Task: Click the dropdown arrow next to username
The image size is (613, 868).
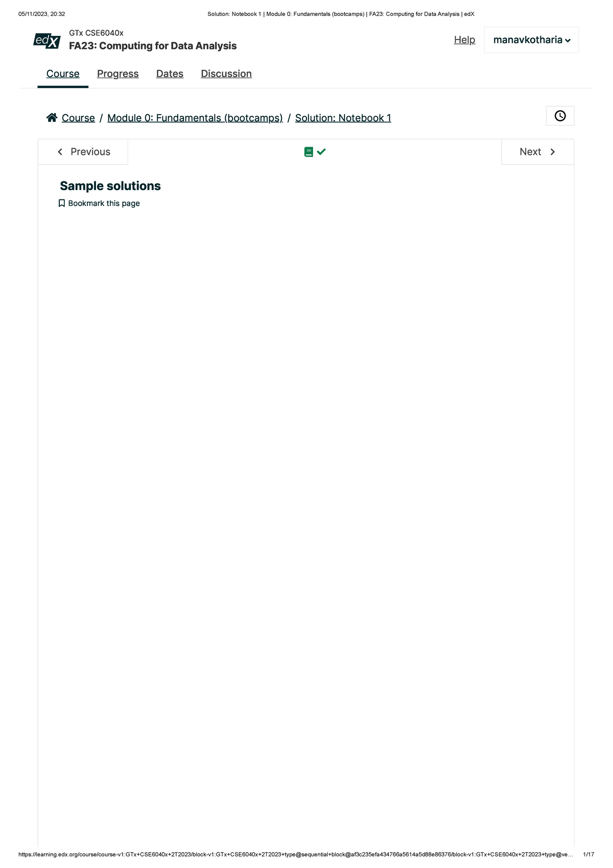Action: (568, 41)
